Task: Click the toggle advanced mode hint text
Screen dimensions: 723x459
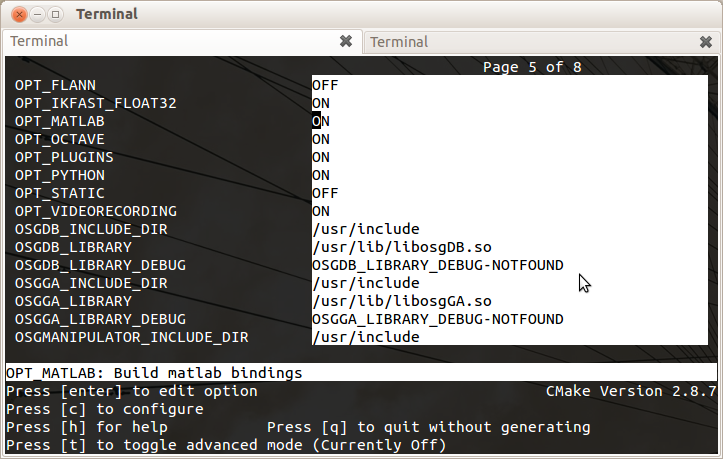Action: tap(226, 445)
